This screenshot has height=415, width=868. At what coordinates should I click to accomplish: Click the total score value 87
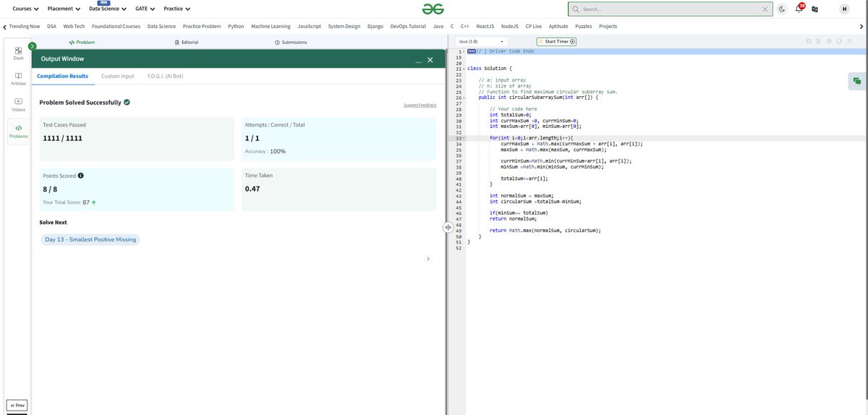(x=86, y=202)
